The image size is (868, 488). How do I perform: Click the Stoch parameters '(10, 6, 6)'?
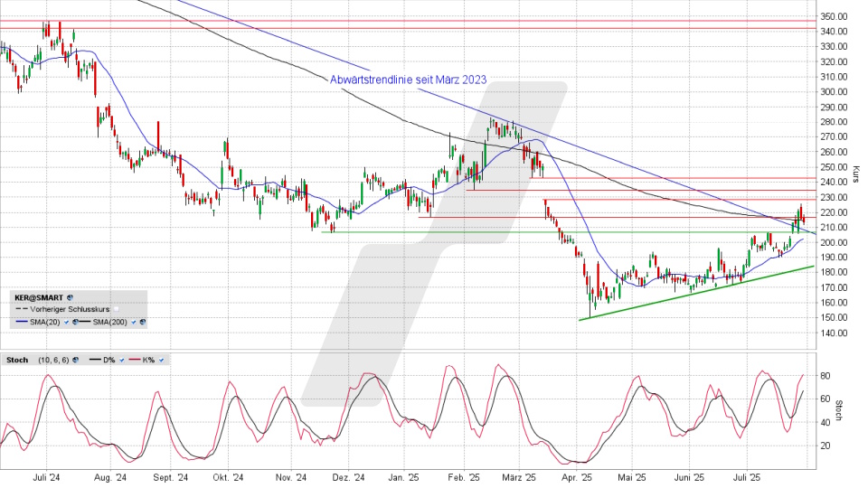click(53, 360)
